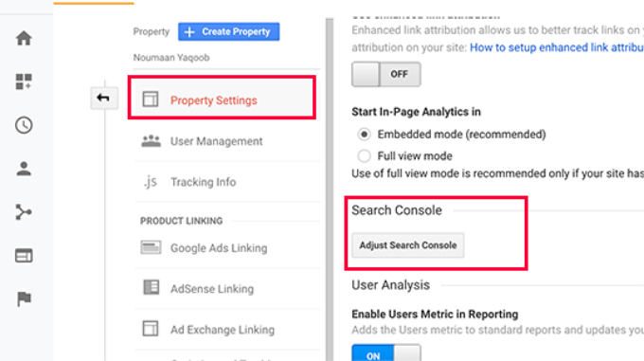Viewport: 644px width, 361px height.
Task: Toggle Enable Users Metric ON switch
Action: [386, 353]
